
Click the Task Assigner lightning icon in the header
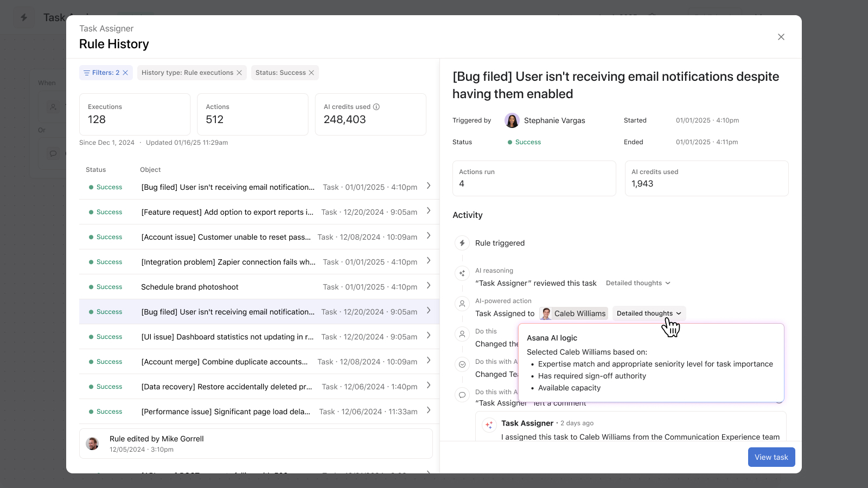[x=23, y=17]
